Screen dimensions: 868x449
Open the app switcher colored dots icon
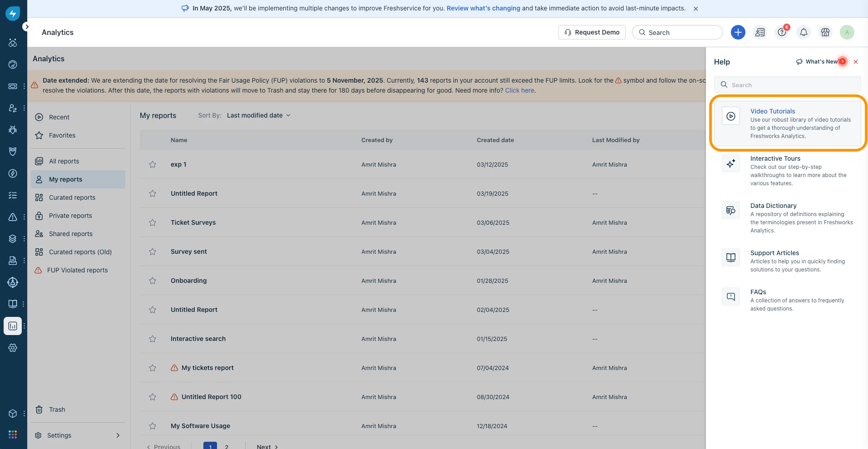pos(13,434)
